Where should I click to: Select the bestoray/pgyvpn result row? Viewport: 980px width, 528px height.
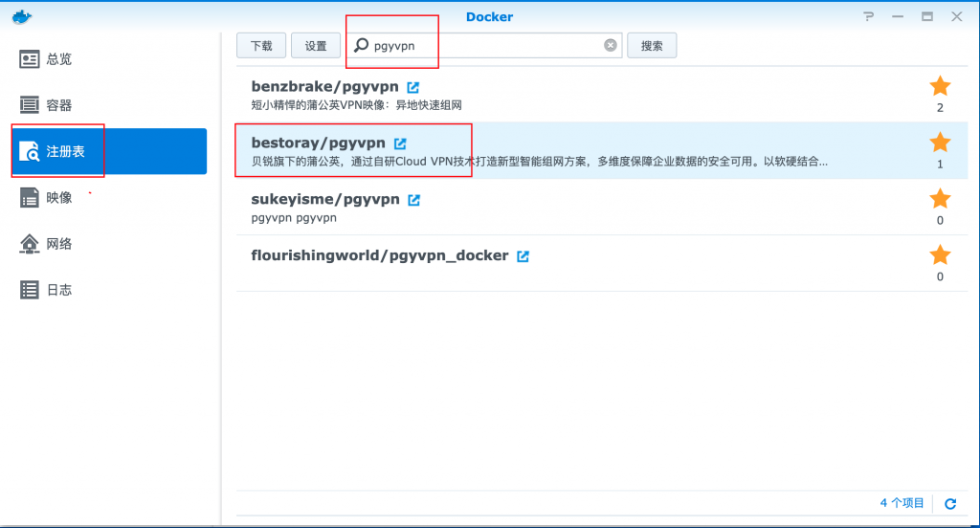[x=602, y=150]
